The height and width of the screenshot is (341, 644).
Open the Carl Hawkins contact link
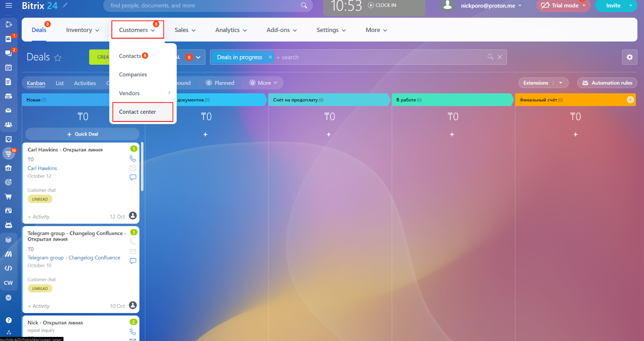pyautogui.click(x=42, y=168)
